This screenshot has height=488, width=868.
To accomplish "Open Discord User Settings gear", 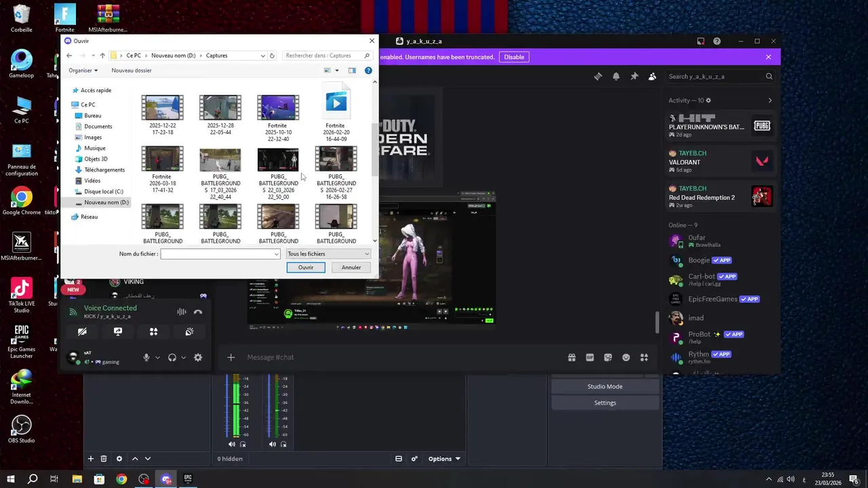I will tap(198, 357).
